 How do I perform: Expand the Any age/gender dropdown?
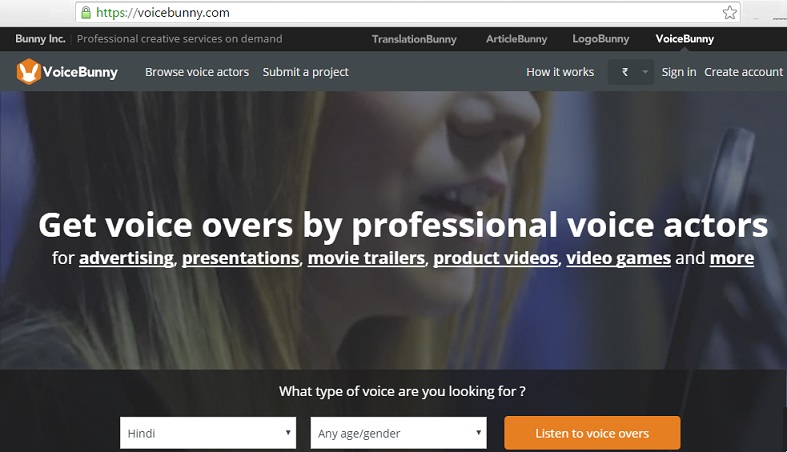(x=399, y=433)
